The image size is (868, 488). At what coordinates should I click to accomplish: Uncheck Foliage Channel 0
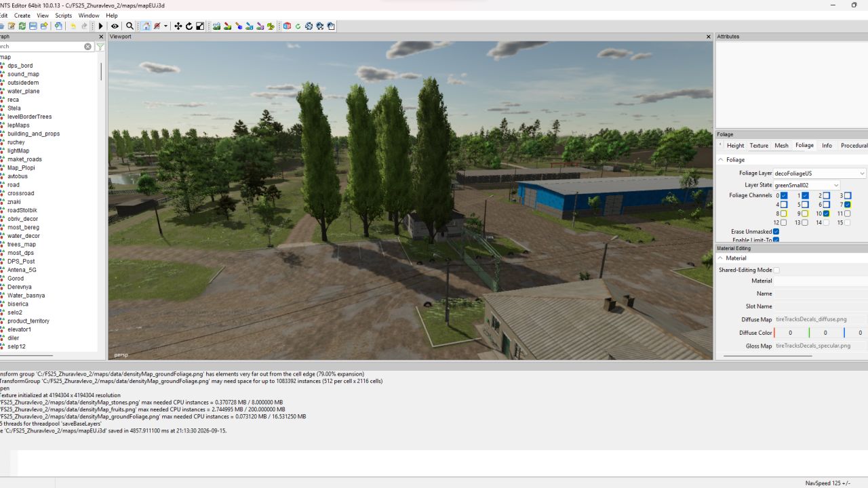tap(784, 196)
